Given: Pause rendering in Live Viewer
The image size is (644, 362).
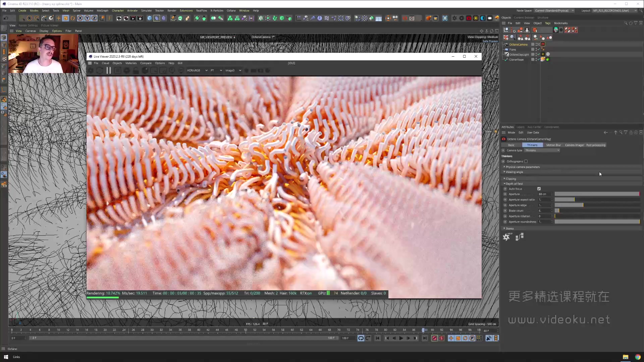Looking at the screenshot, I should (108, 70).
